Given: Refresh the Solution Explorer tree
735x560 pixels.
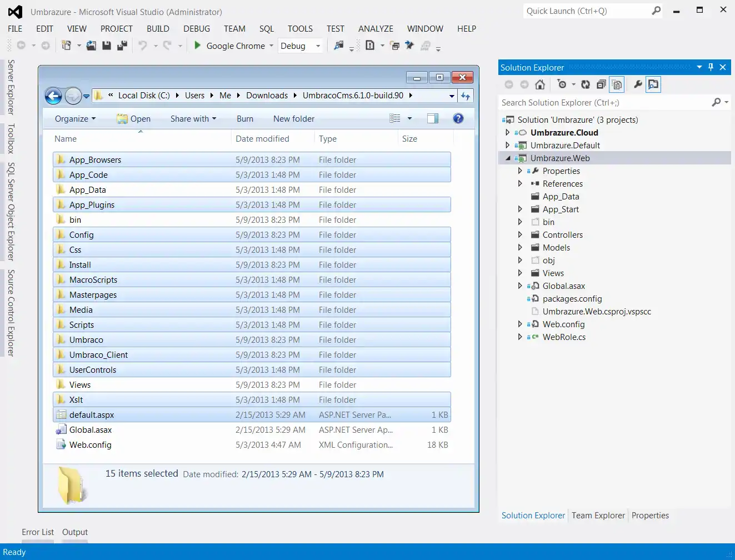Looking at the screenshot, I should click(586, 84).
